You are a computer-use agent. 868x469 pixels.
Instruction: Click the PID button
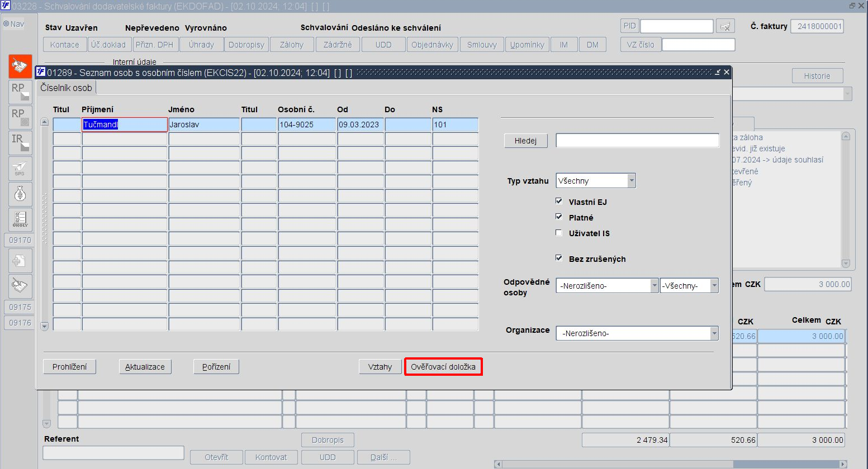629,26
